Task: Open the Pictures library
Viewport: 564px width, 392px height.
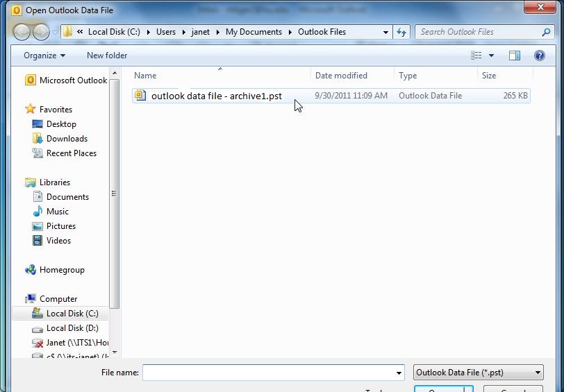Action: pyautogui.click(x=61, y=226)
